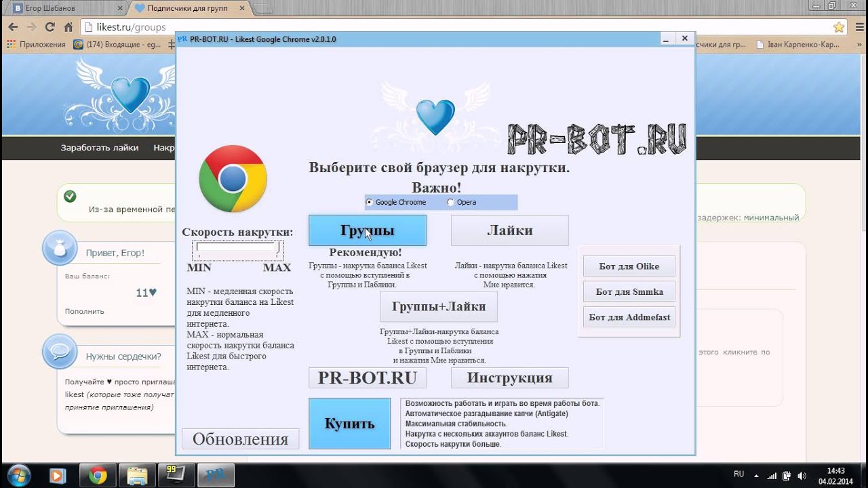Close the PR-BOT.RU window
The height and width of the screenshot is (488, 868).
pyautogui.click(x=685, y=39)
